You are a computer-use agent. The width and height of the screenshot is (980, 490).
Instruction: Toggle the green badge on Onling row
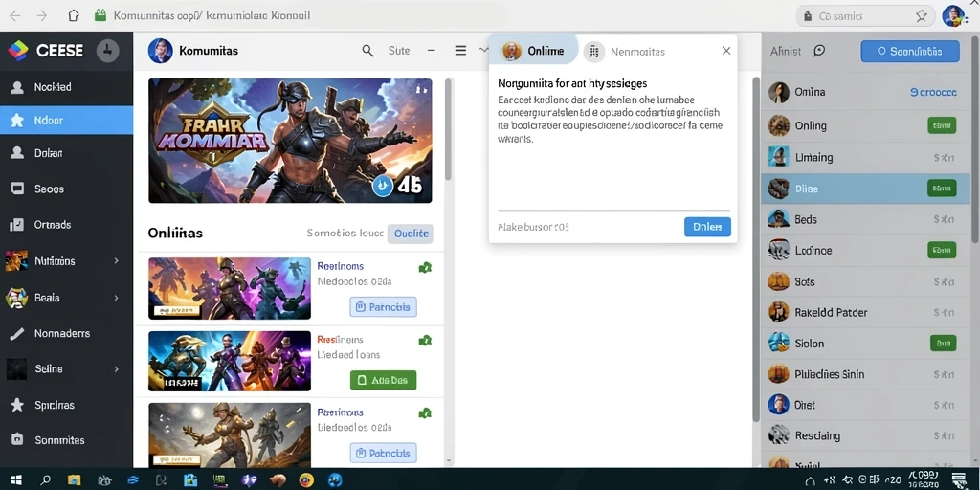tap(942, 125)
